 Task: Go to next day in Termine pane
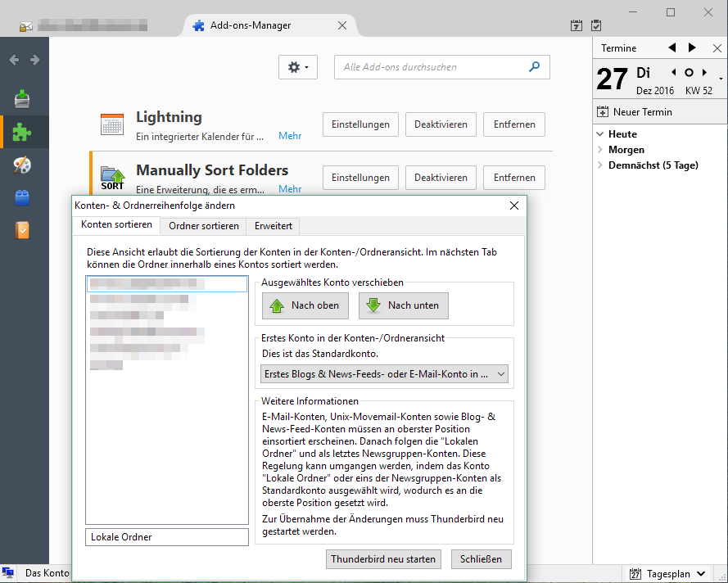click(x=704, y=72)
